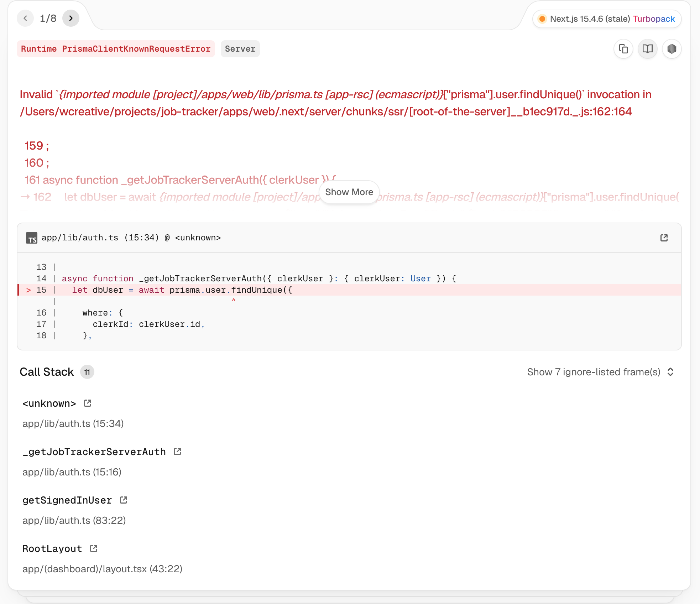Go to next error arrow
The width and height of the screenshot is (700, 604).
point(71,18)
